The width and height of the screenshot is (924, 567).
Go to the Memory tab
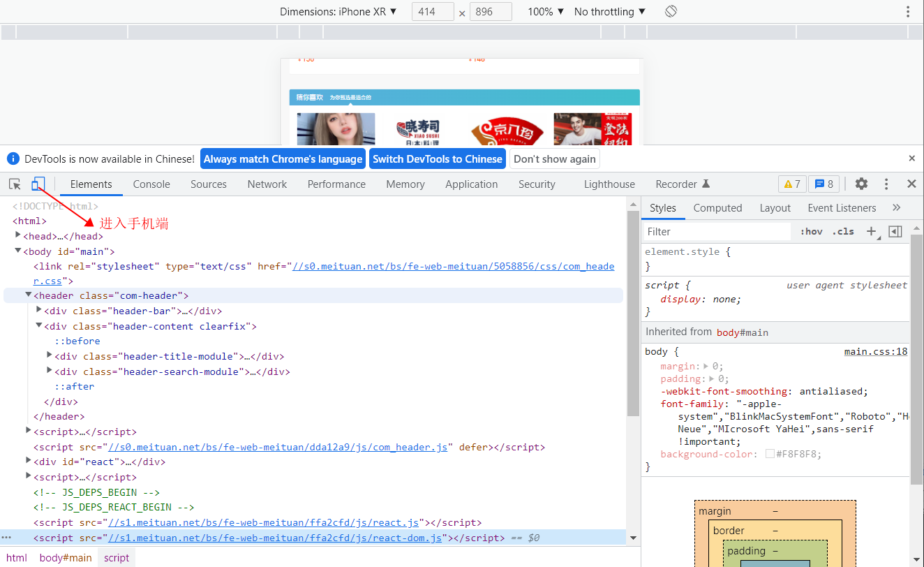pos(405,184)
